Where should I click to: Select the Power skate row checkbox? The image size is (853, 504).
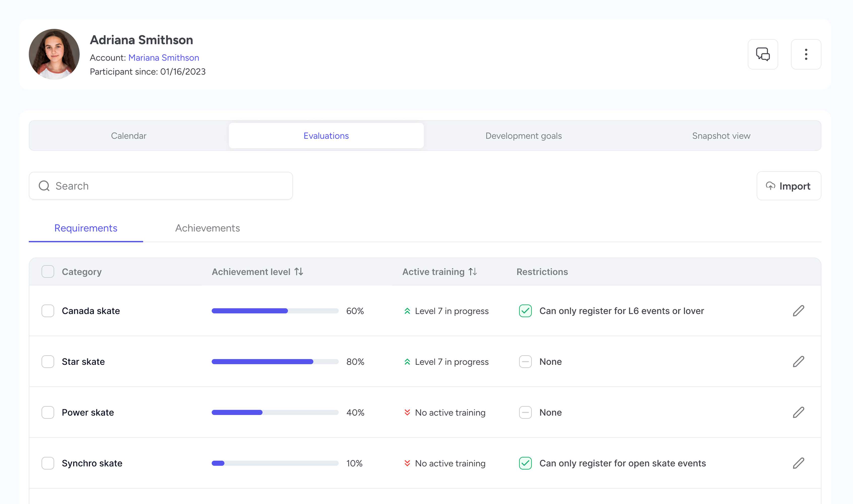(x=48, y=412)
